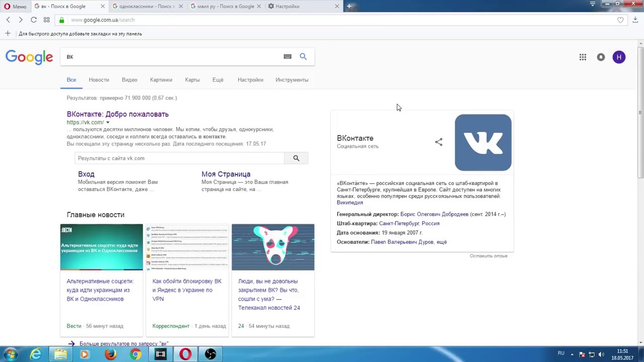
Task: Add a bookmark with bookmarks bar plus
Action: 8,34
